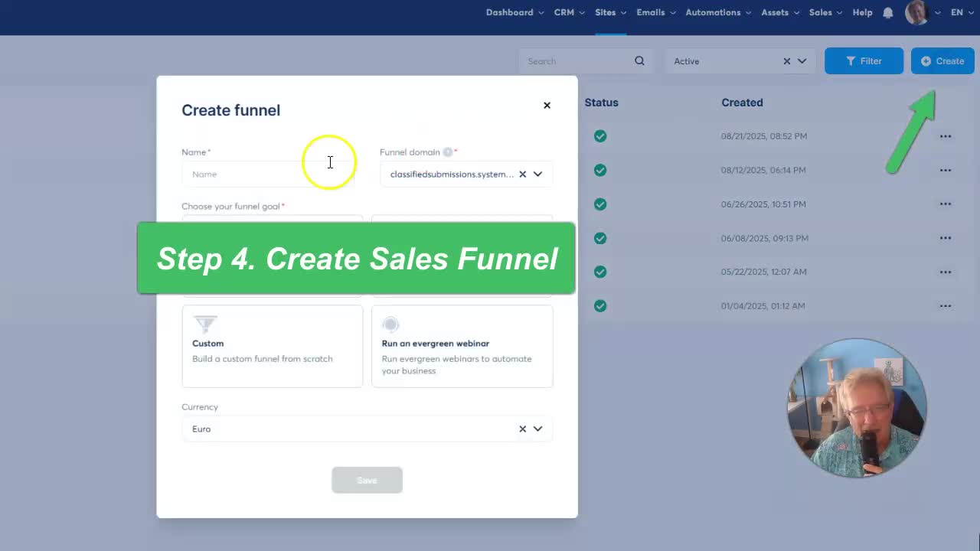Clear the selected funnel domain
The width and height of the screenshot is (980, 551).
pos(522,174)
